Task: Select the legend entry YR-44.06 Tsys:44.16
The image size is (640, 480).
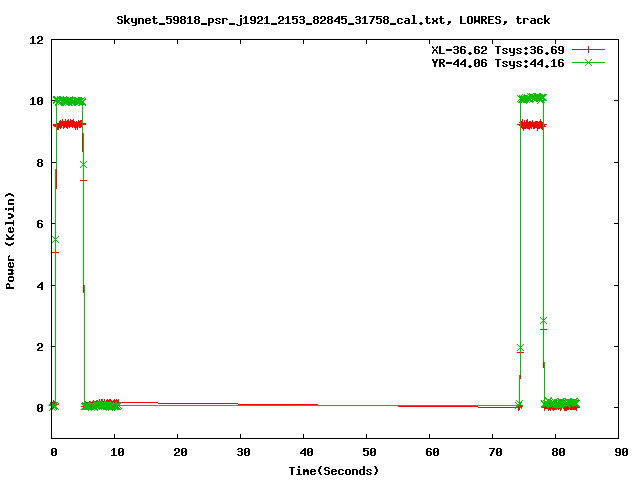Action: (498, 63)
